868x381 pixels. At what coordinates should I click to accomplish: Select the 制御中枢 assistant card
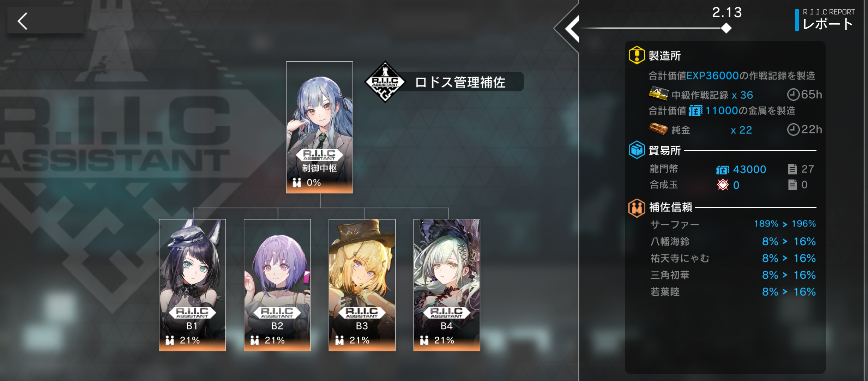click(x=319, y=127)
